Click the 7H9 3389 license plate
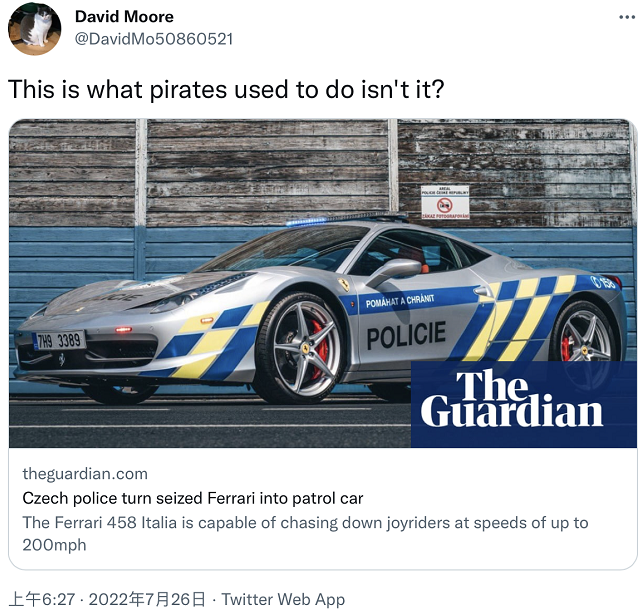This screenshot has width=643, height=612. (59, 340)
